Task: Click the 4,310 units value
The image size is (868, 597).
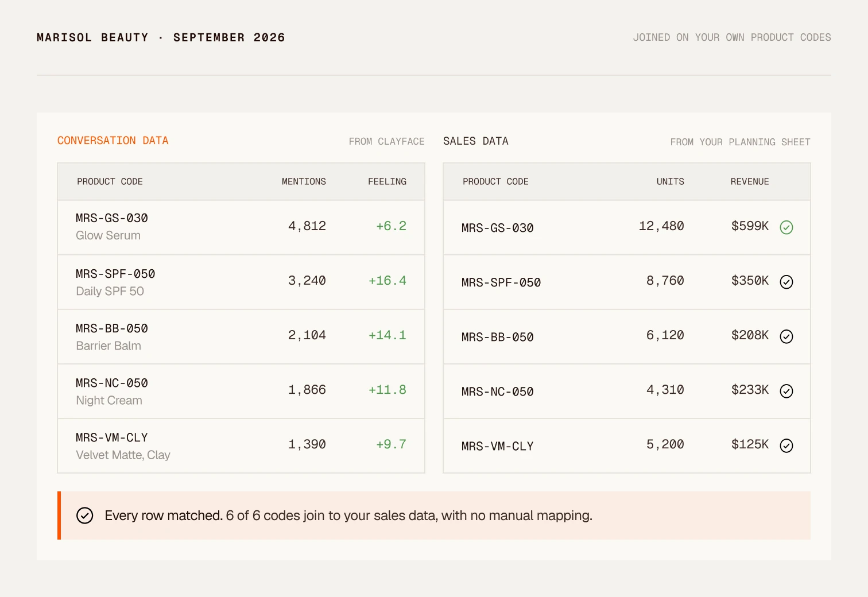Action: [665, 390]
